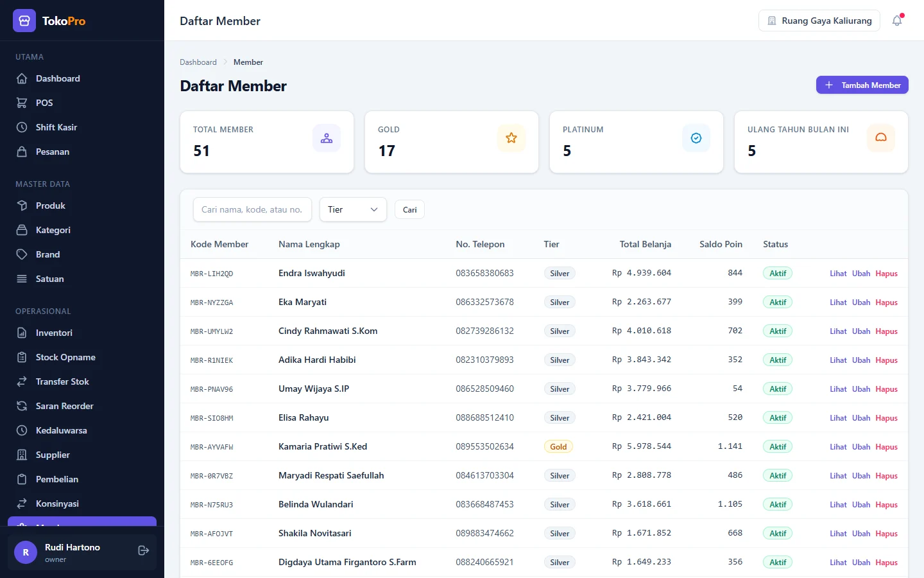Click the name Adika Hardi Habibi
The width and height of the screenshot is (924, 578).
point(317,360)
